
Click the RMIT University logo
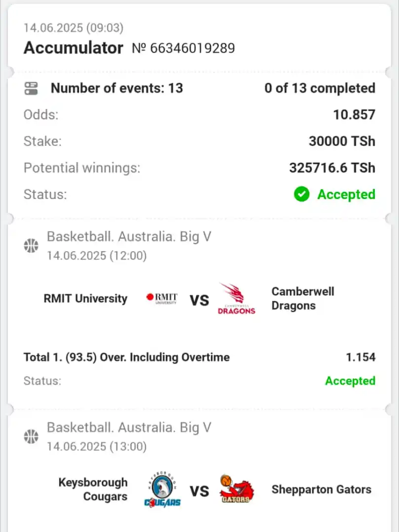tap(162, 299)
